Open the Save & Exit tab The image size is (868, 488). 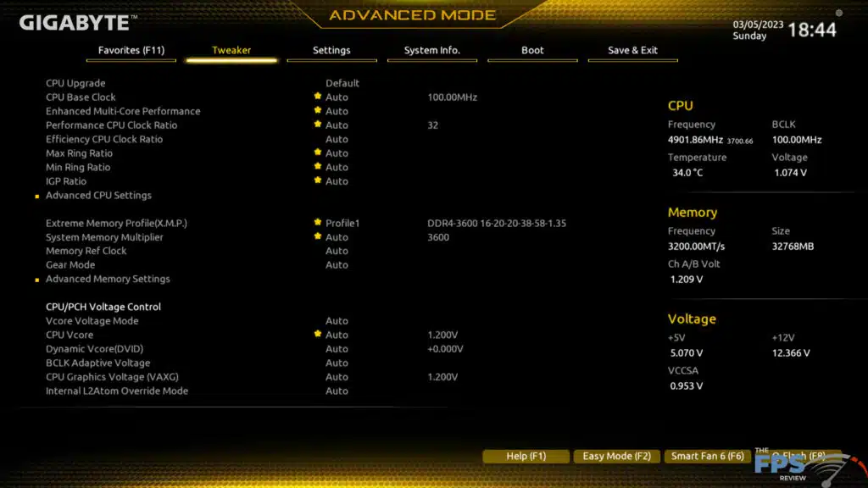point(632,50)
